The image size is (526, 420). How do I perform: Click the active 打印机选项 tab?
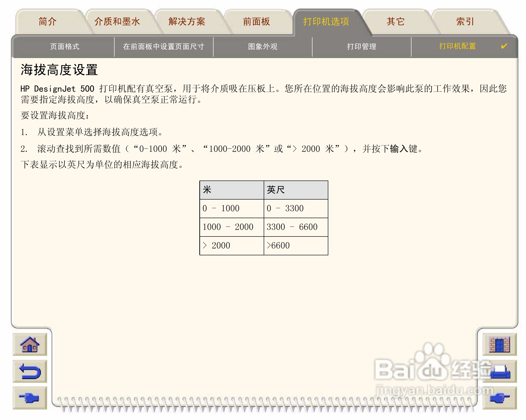click(326, 22)
